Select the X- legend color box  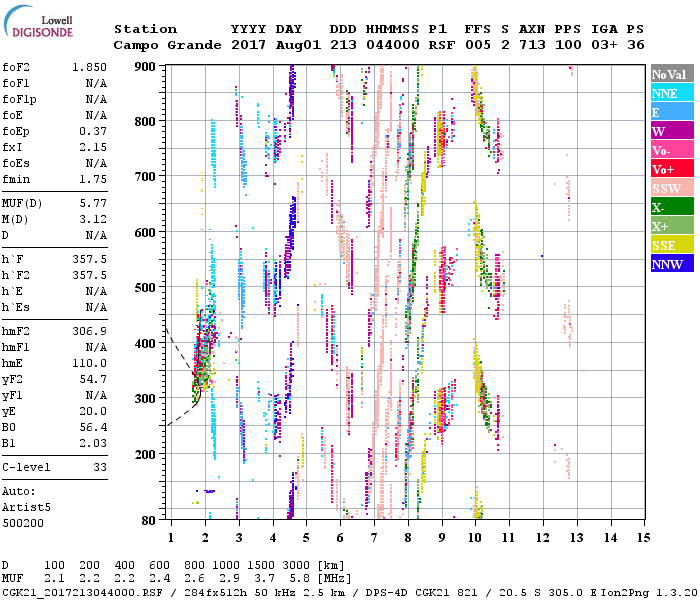click(x=672, y=207)
